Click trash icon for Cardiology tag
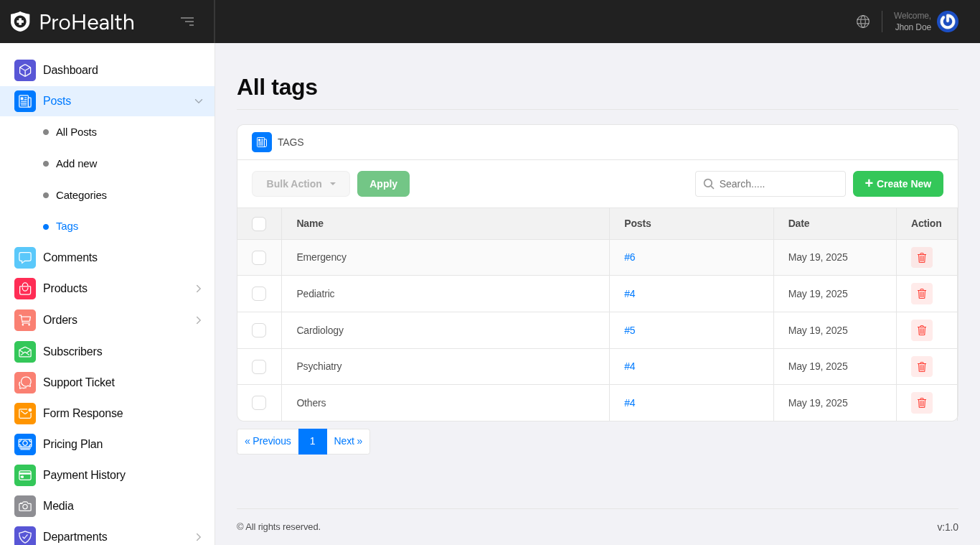This screenshot has height=545, width=980. point(921,330)
